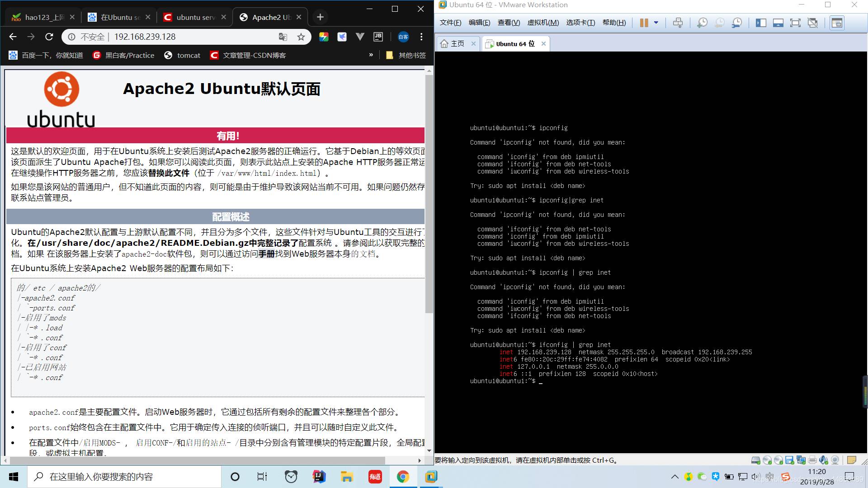868x488 pixels.
Task: Click the translate page icon in address bar
Action: [x=283, y=37]
